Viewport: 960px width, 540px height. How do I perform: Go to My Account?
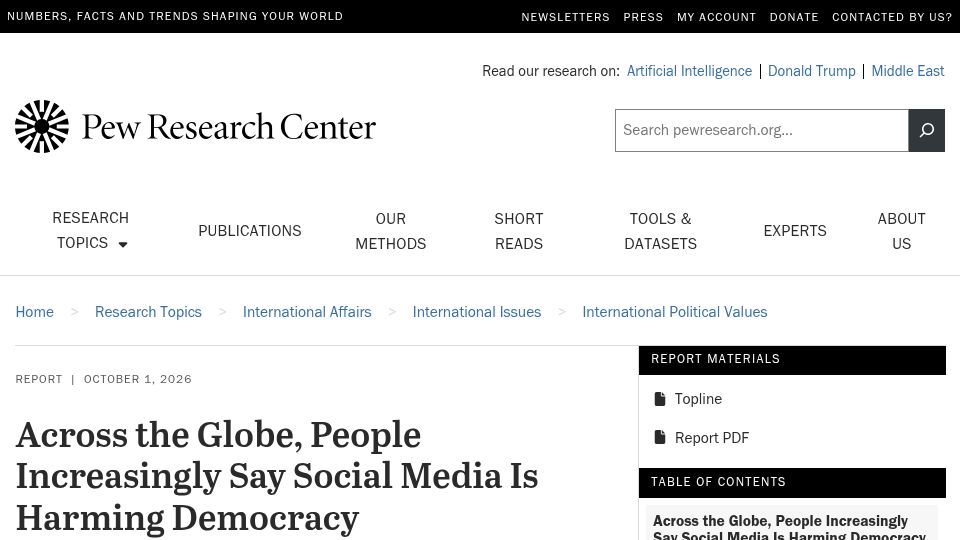pos(716,17)
